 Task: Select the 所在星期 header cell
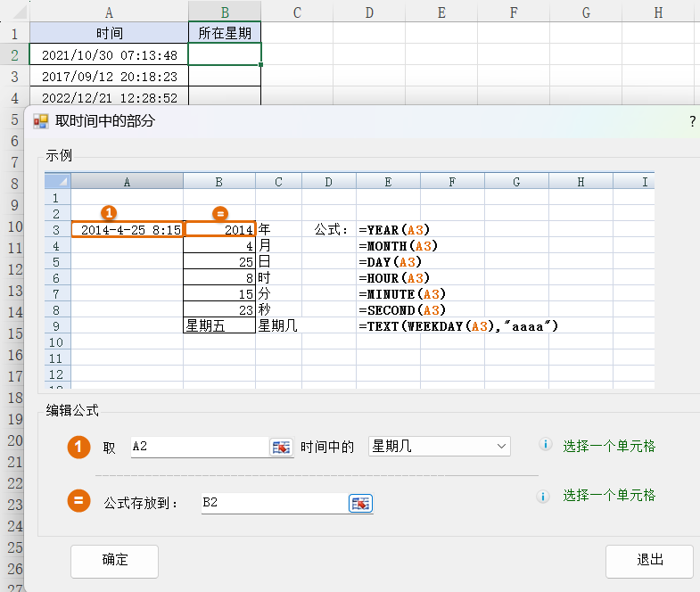pyautogui.click(x=225, y=34)
